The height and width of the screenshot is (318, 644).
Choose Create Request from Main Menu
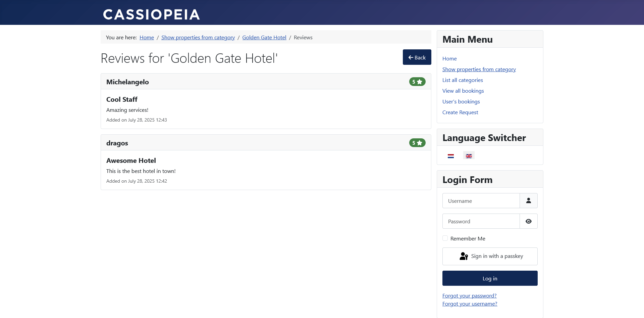click(x=460, y=112)
